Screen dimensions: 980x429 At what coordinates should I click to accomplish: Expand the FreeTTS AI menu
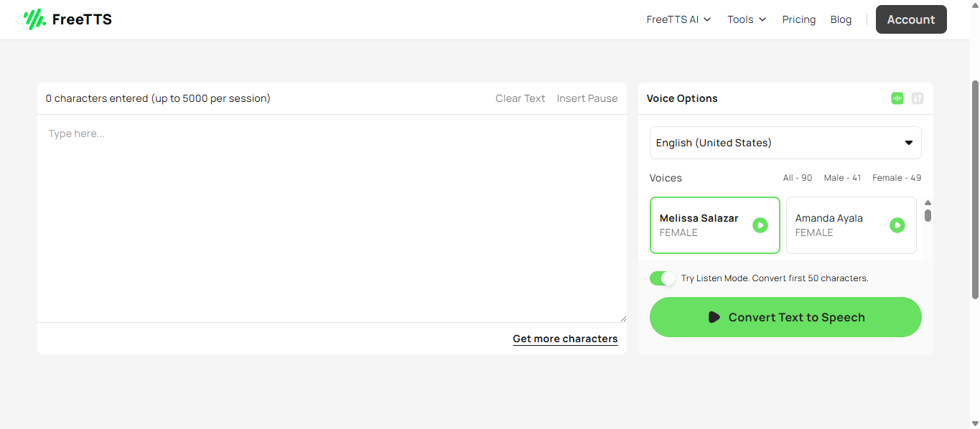(x=678, y=19)
